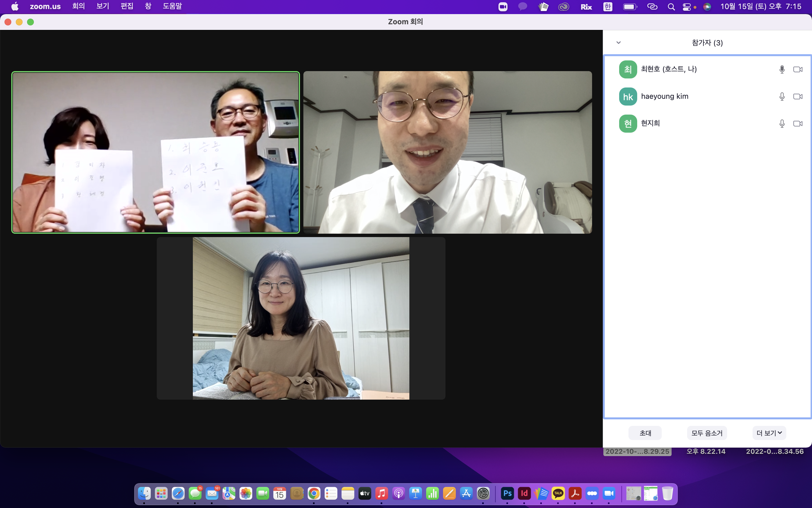This screenshot has width=812, height=508.
Task: Click the 초대 invite button
Action: pos(645,433)
